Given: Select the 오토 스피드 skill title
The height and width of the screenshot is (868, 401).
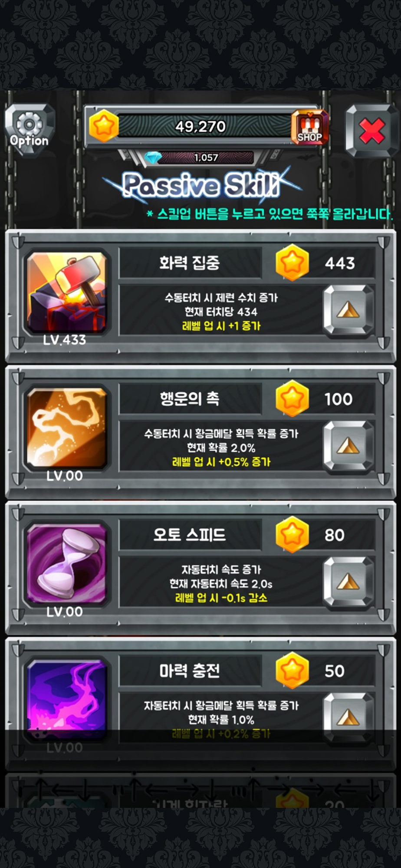Looking at the screenshot, I should (x=190, y=535).
